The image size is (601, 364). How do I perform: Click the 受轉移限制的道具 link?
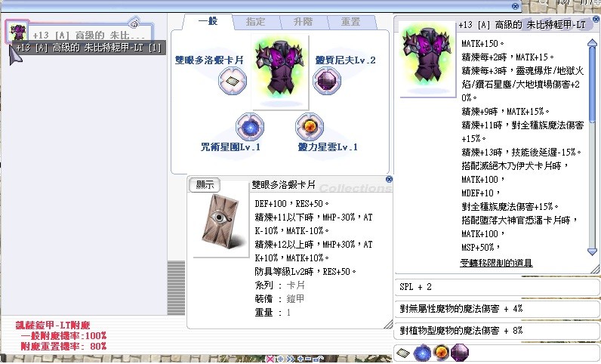[x=496, y=263]
